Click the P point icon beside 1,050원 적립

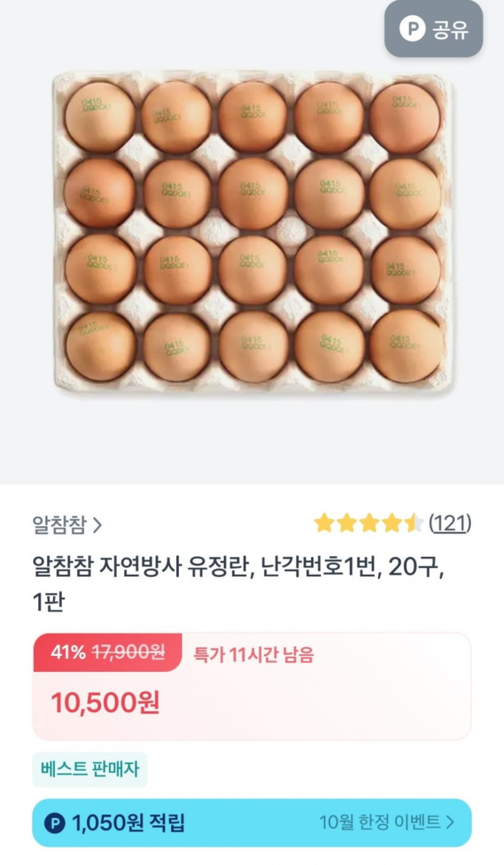click(x=54, y=822)
